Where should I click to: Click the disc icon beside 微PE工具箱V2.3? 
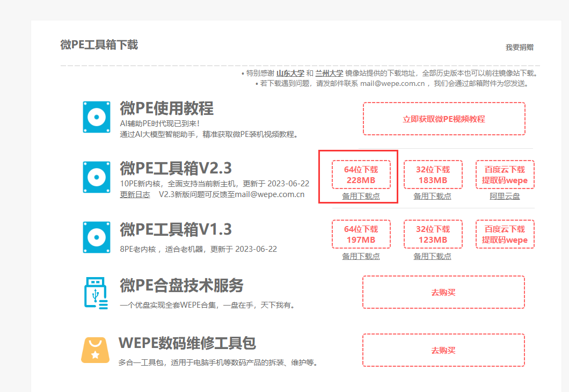pos(97,177)
